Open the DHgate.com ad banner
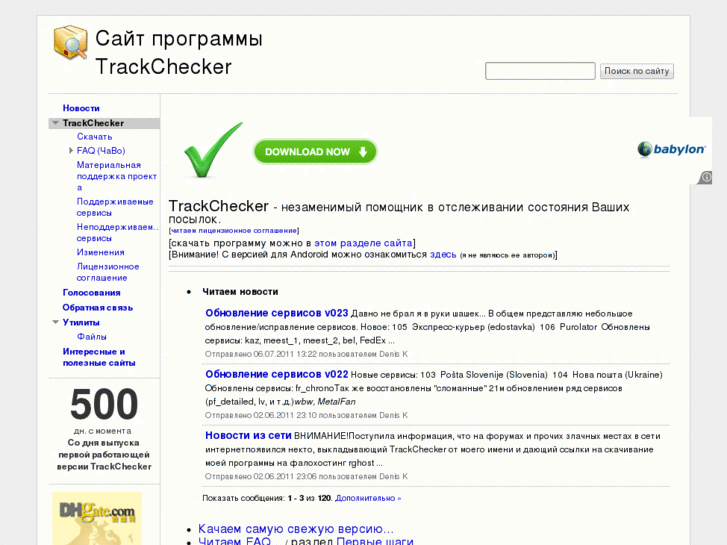The height and width of the screenshot is (545, 727). (97, 519)
